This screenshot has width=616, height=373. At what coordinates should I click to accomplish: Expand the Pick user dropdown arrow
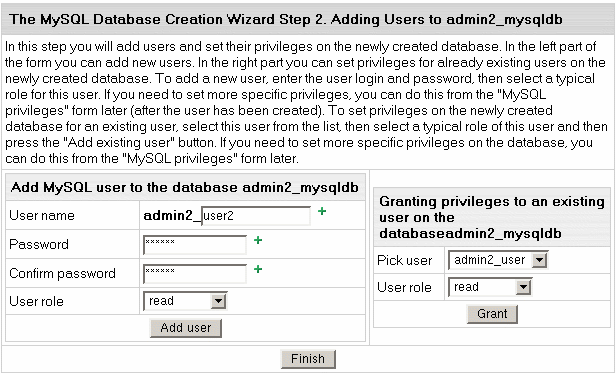coord(539,260)
